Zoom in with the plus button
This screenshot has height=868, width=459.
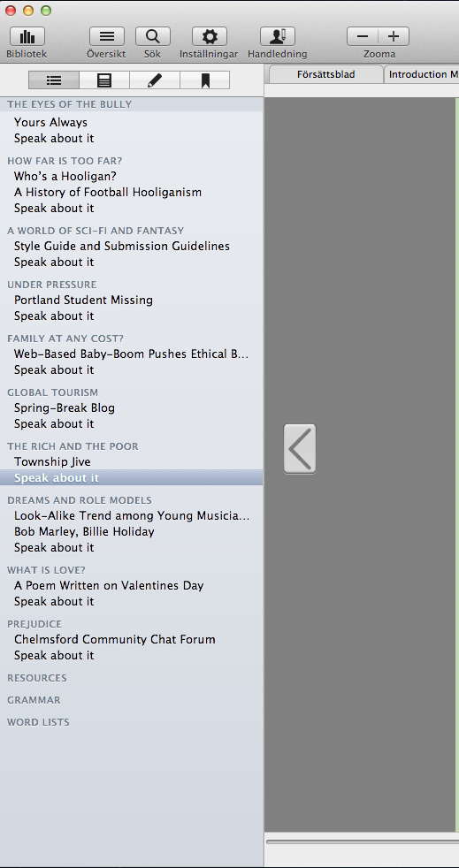click(x=394, y=36)
